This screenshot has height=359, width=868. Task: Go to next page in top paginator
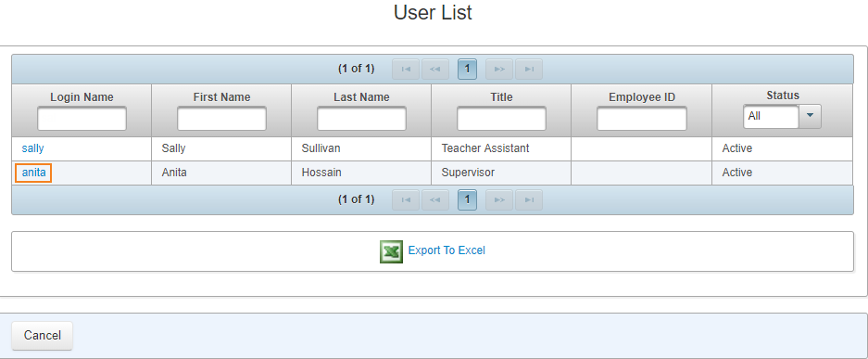tap(499, 70)
